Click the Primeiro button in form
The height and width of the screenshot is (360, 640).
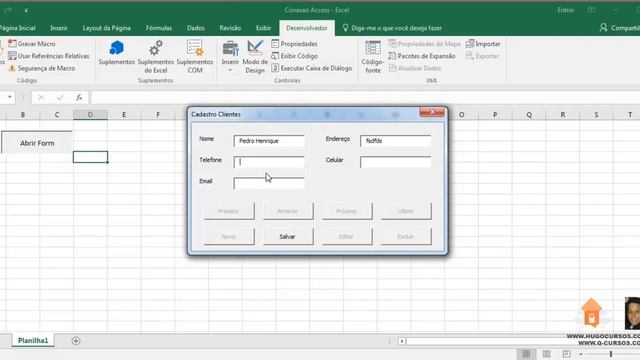(x=229, y=211)
